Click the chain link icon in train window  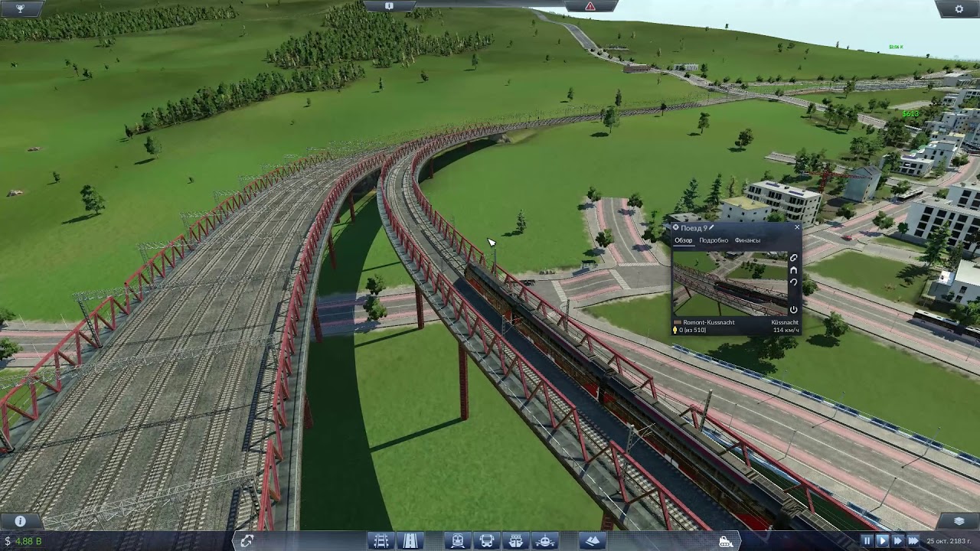(793, 258)
